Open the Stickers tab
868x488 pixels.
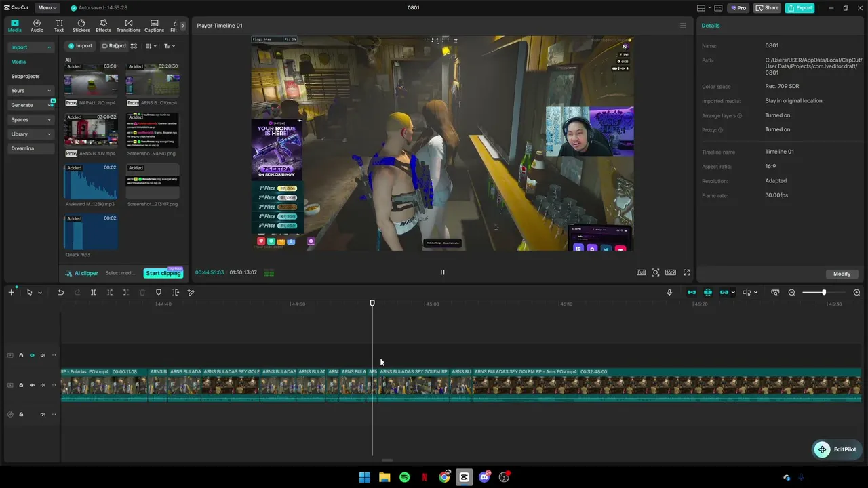tap(81, 26)
